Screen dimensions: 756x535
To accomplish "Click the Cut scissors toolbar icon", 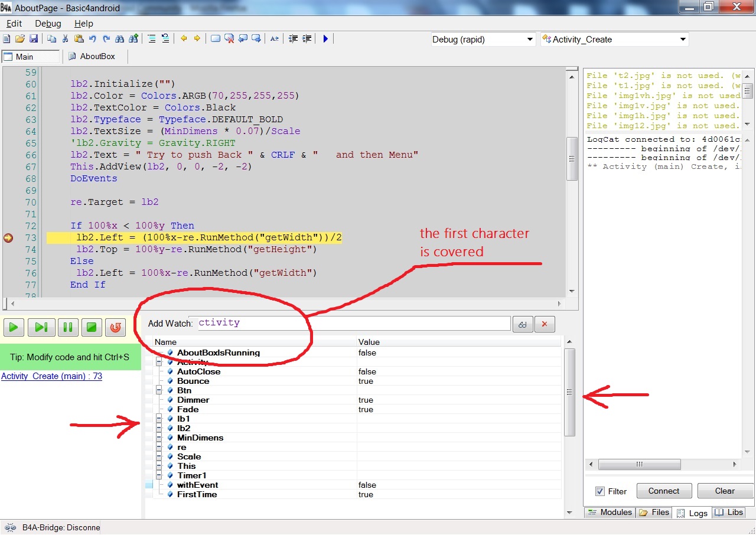I will pyautogui.click(x=65, y=39).
